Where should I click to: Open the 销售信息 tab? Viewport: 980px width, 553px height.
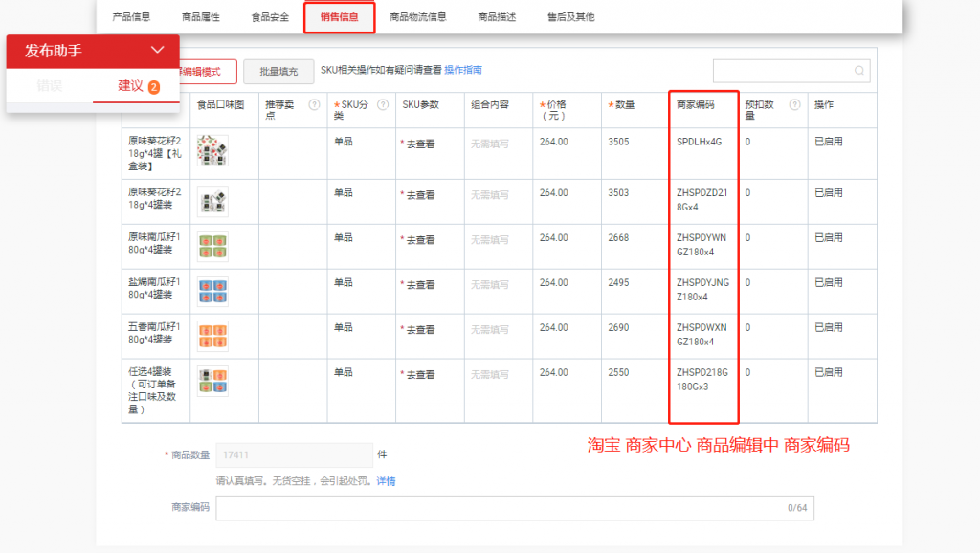pyautogui.click(x=340, y=17)
